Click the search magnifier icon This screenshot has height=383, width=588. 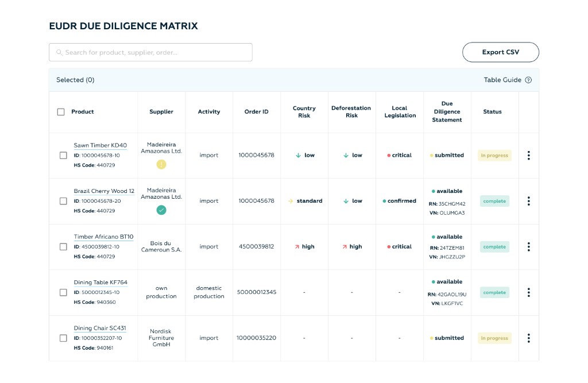(59, 52)
